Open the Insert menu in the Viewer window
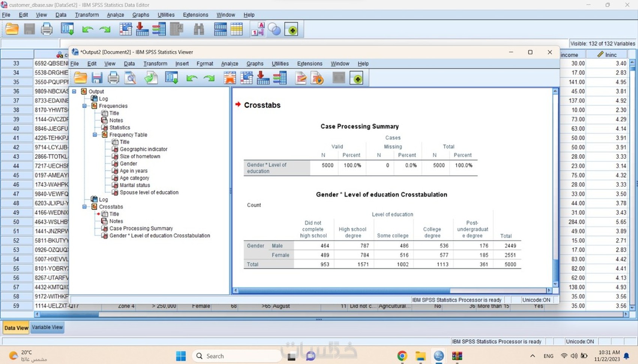This screenshot has width=638, height=364. point(182,64)
